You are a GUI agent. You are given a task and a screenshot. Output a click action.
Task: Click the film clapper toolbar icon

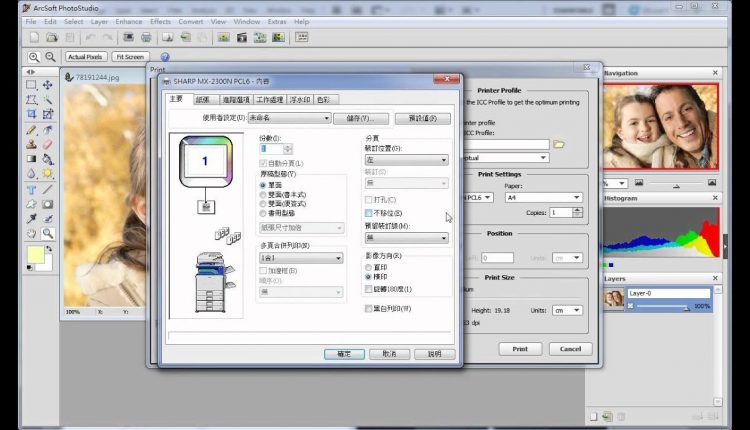[x=242, y=37]
